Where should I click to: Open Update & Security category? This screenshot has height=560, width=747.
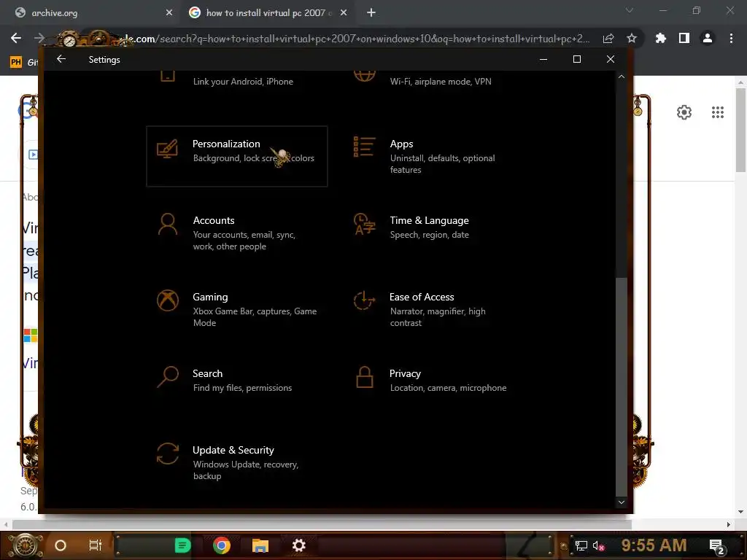click(237, 462)
